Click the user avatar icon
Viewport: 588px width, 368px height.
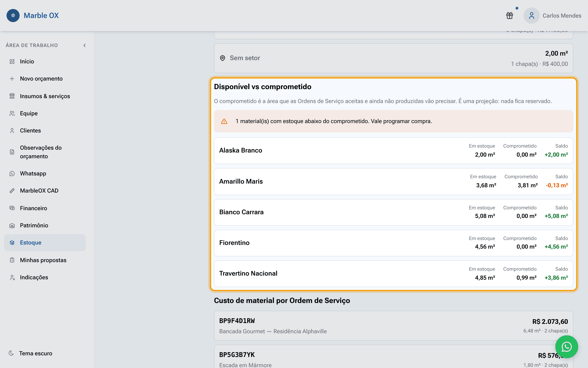point(531,16)
